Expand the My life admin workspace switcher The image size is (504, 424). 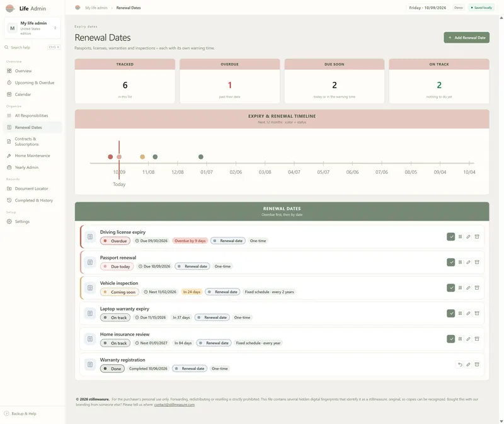tap(33, 28)
